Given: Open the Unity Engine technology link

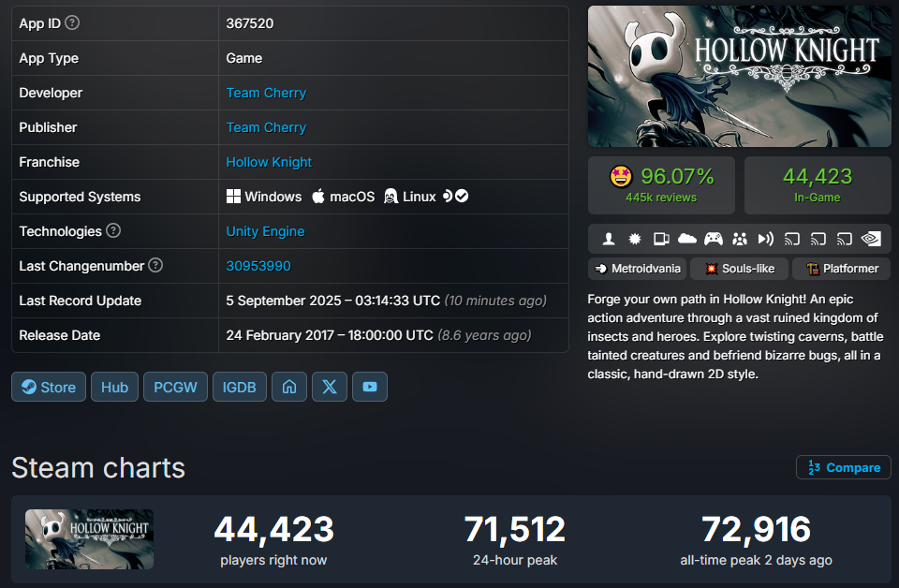Looking at the screenshot, I should (265, 231).
